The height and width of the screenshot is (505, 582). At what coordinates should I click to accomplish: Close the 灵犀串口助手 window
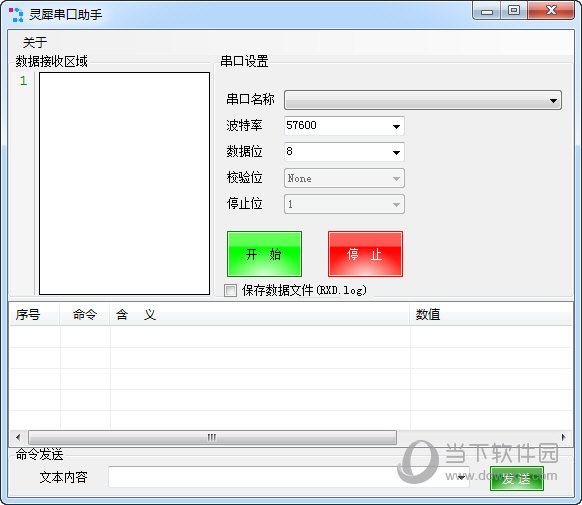pyautogui.click(x=551, y=11)
